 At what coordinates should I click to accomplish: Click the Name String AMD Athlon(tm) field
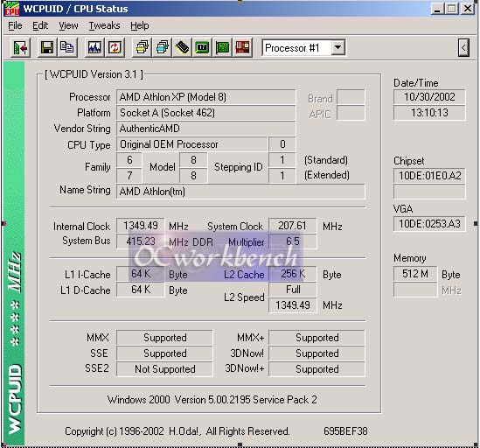tap(240, 192)
